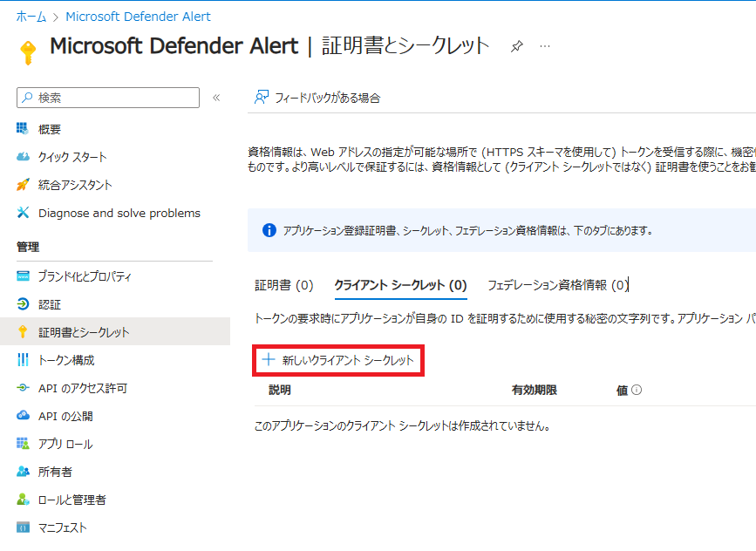Collapse the left sidebar with double chevron

point(216,98)
